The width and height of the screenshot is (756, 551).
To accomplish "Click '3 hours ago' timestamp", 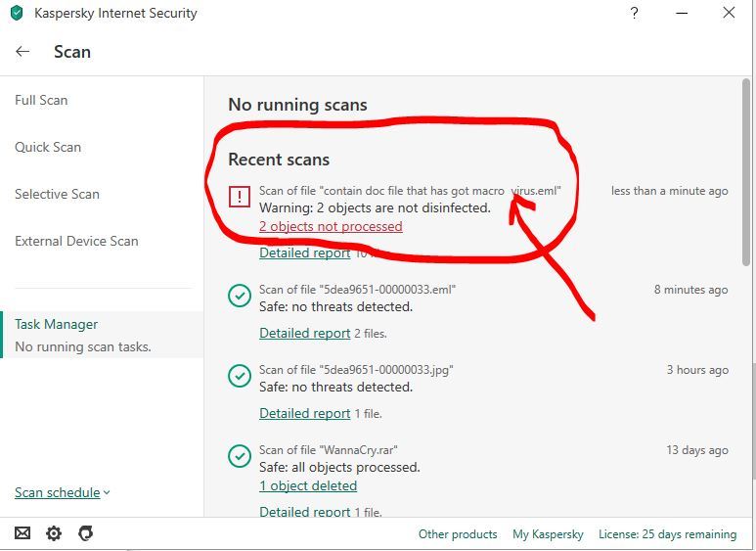I will click(x=697, y=370).
